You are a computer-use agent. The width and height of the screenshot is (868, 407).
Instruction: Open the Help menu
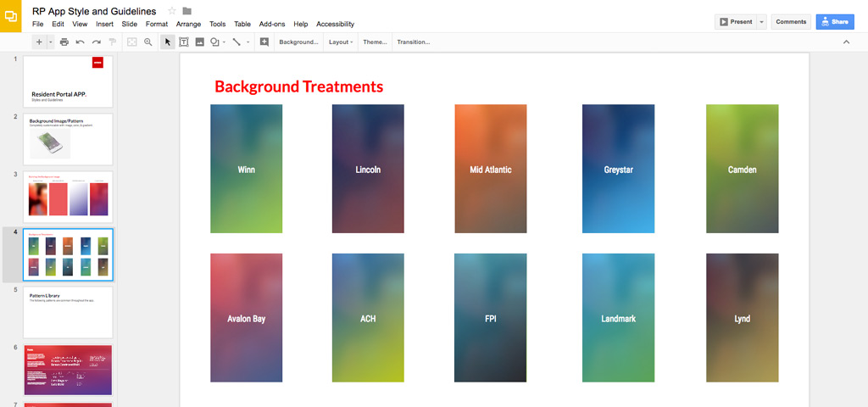tap(301, 25)
